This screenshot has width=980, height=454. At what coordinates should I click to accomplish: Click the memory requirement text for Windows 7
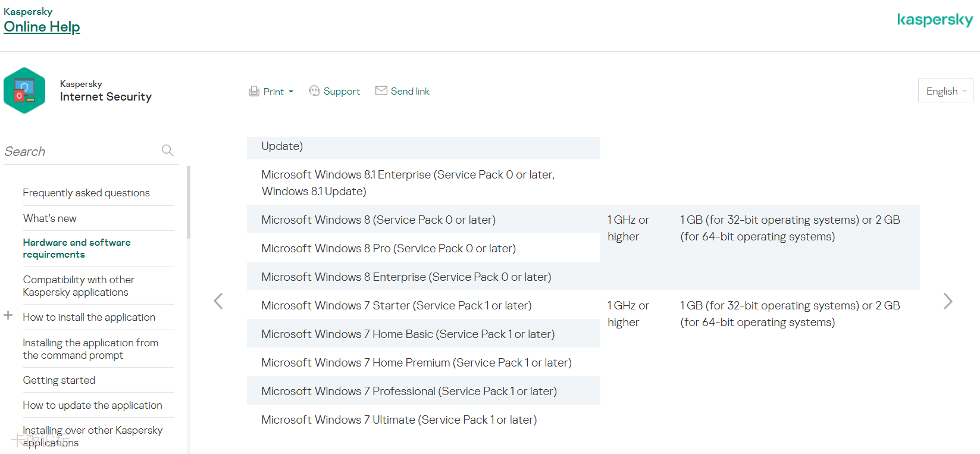(790, 314)
